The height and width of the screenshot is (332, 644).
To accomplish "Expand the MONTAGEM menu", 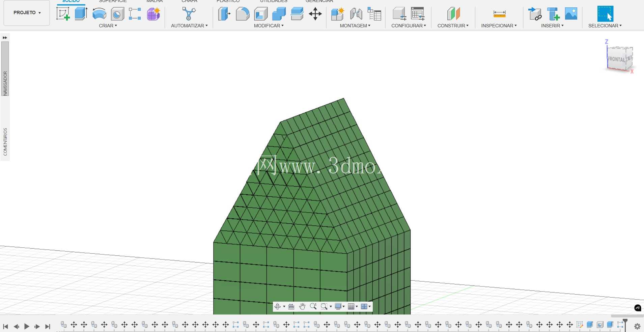I will tap(355, 26).
